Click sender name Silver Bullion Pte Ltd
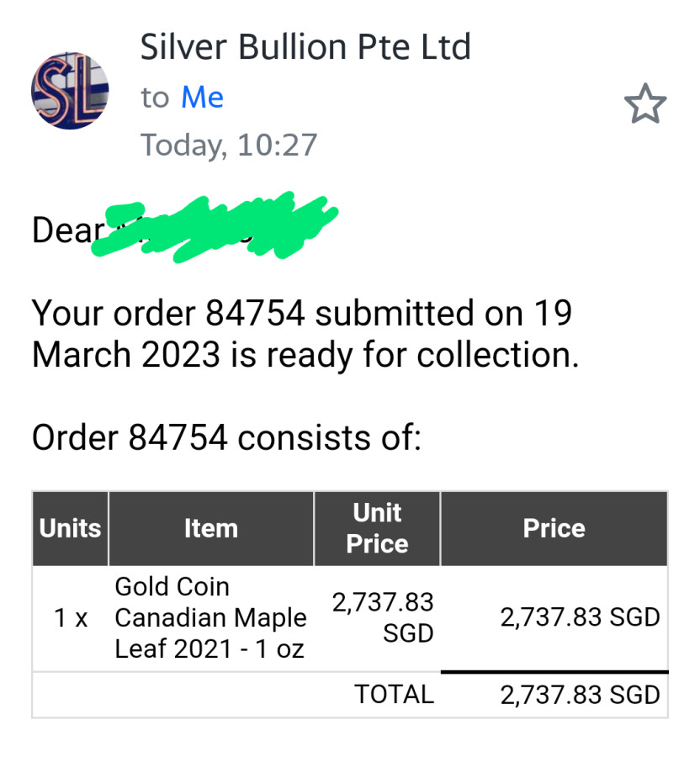This screenshot has width=700, height=757. [305, 47]
